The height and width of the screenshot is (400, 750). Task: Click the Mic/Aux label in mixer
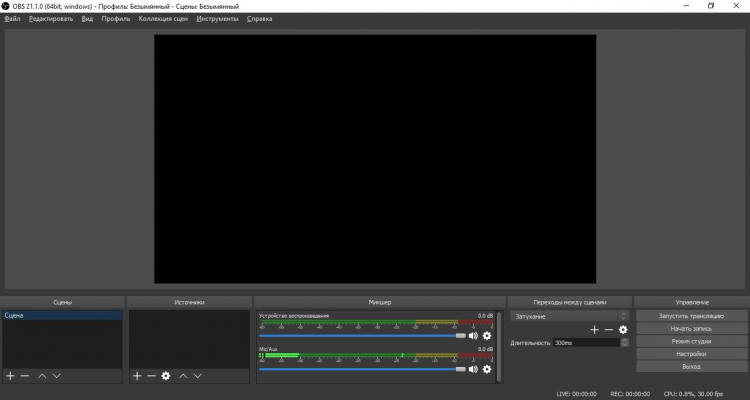[268, 349]
